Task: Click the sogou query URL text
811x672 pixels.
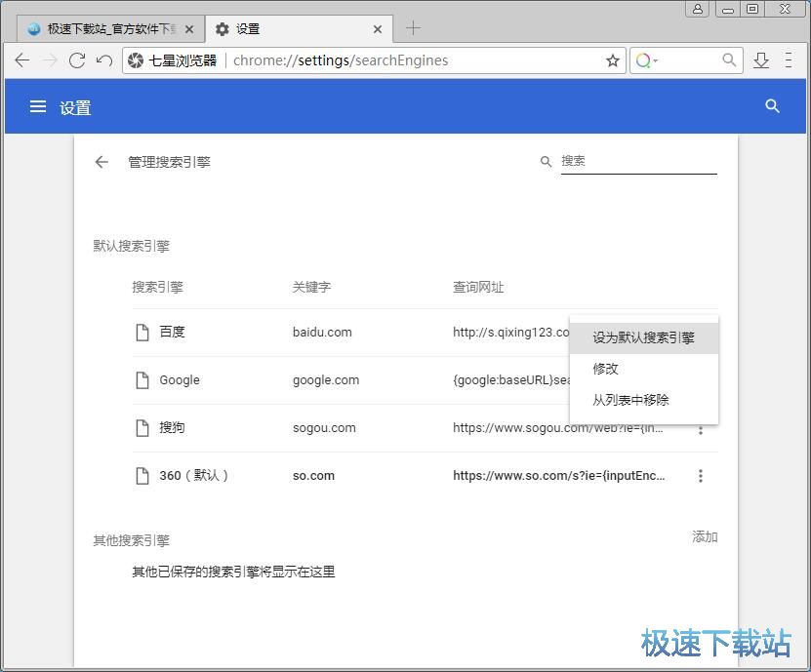Action: click(558, 429)
